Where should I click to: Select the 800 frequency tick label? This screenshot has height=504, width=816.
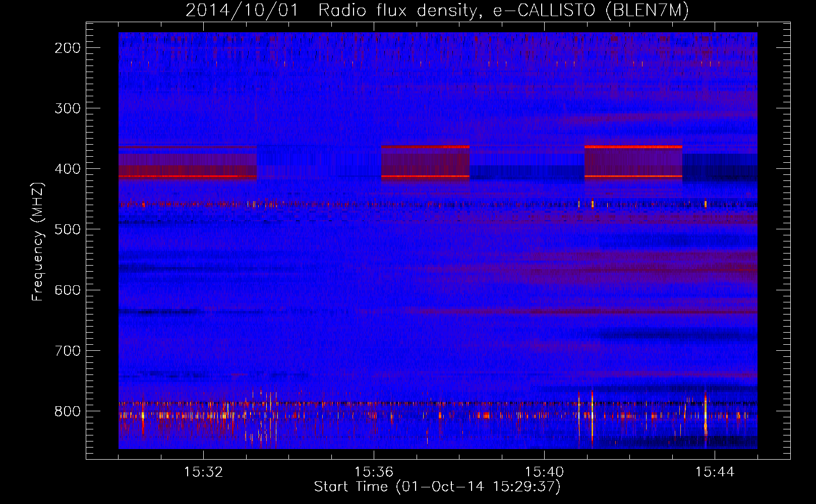68,411
